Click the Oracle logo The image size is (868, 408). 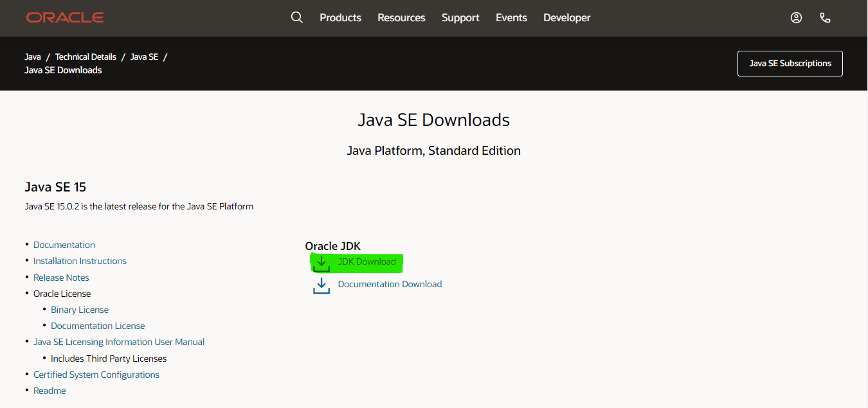click(x=65, y=18)
